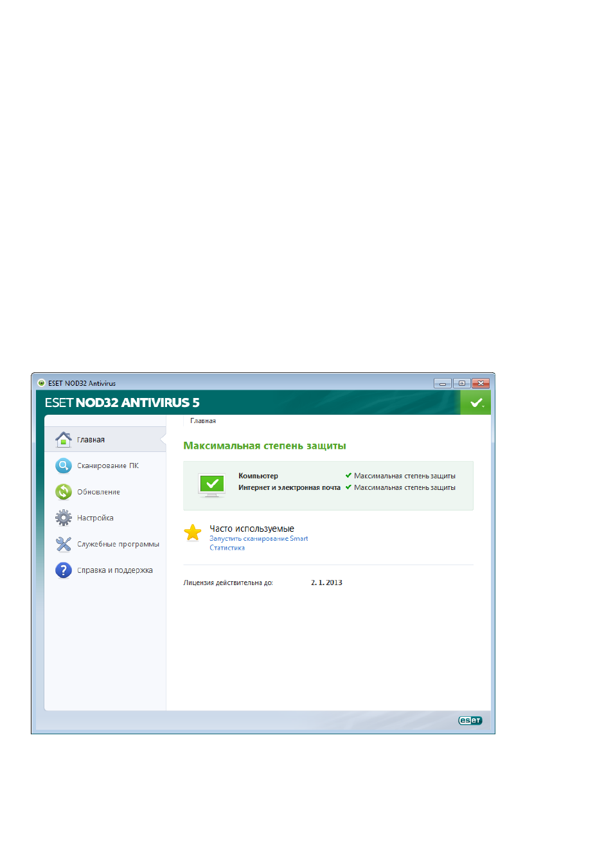Open the Статистика link
This screenshot has width=613, height=868.
[227, 548]
